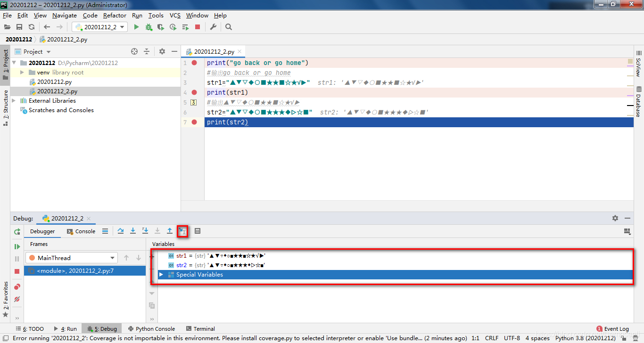Click Python 3.8 interpreter in status bar
The image size is (644, 343).
click(586, 338)
